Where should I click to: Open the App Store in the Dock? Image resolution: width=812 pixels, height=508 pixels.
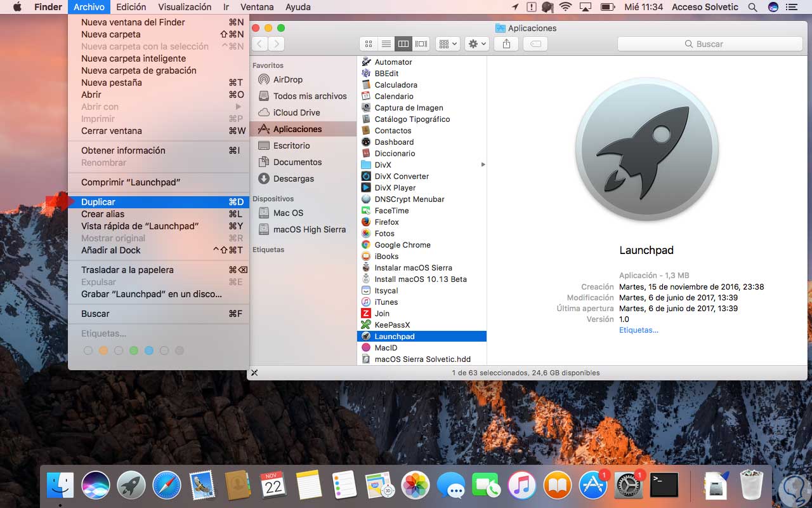click(593, 486)
